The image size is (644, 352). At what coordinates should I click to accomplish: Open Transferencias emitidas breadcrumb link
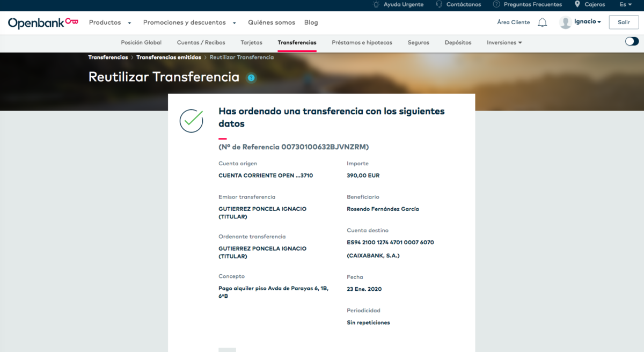[169, 57]
